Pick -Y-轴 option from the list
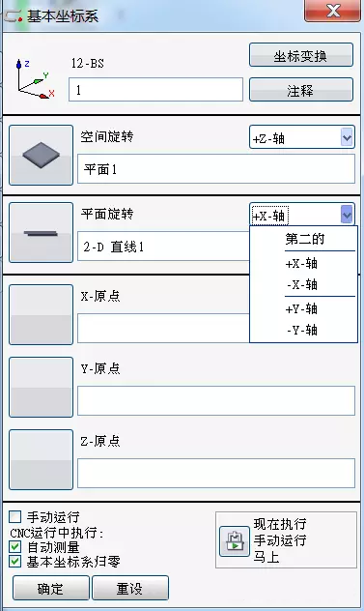The width and height of the screenshot is (364, 611). (302, 330)
